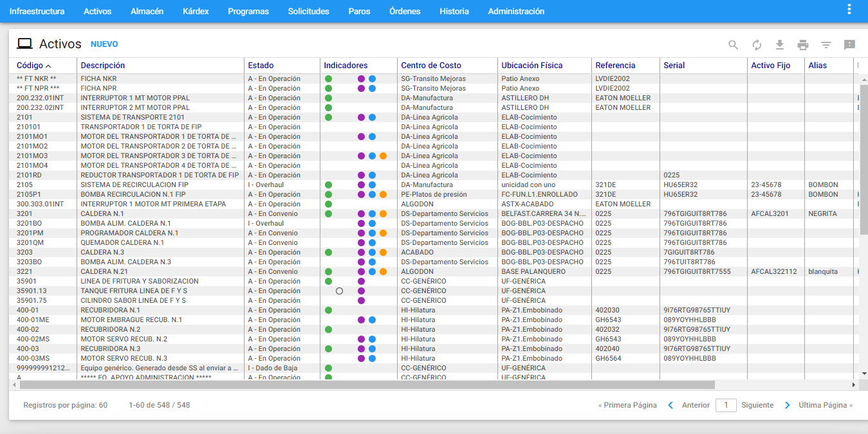The height and width of the screenshot is (434, 868).
Task: Click purple indicator in SISTEMA DE TRANSPORTE 2101 row
Action: click(x=361, y=117)
